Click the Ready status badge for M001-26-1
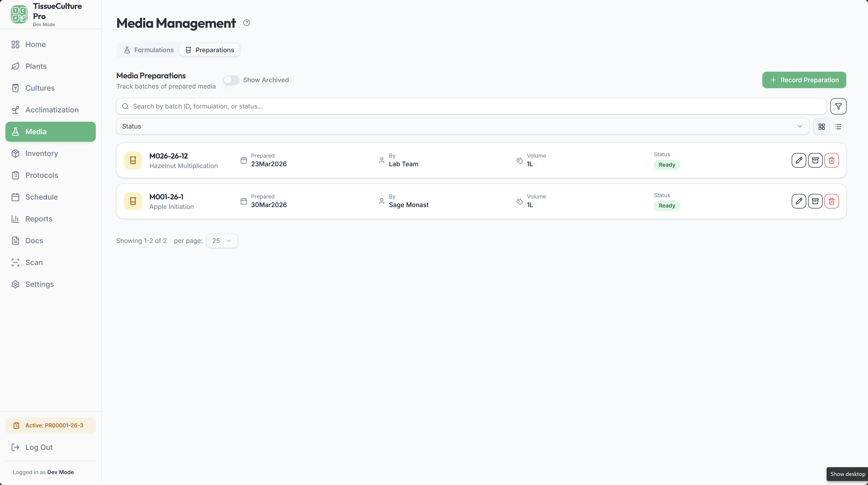868x485 pixels. [x=666, y=205]
